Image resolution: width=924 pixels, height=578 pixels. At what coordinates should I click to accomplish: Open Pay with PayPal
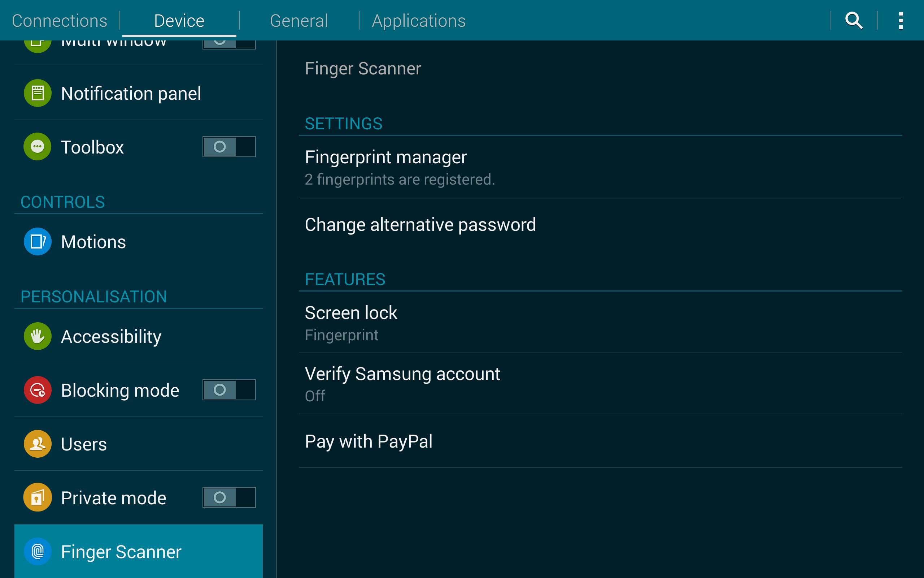(600, 441)
